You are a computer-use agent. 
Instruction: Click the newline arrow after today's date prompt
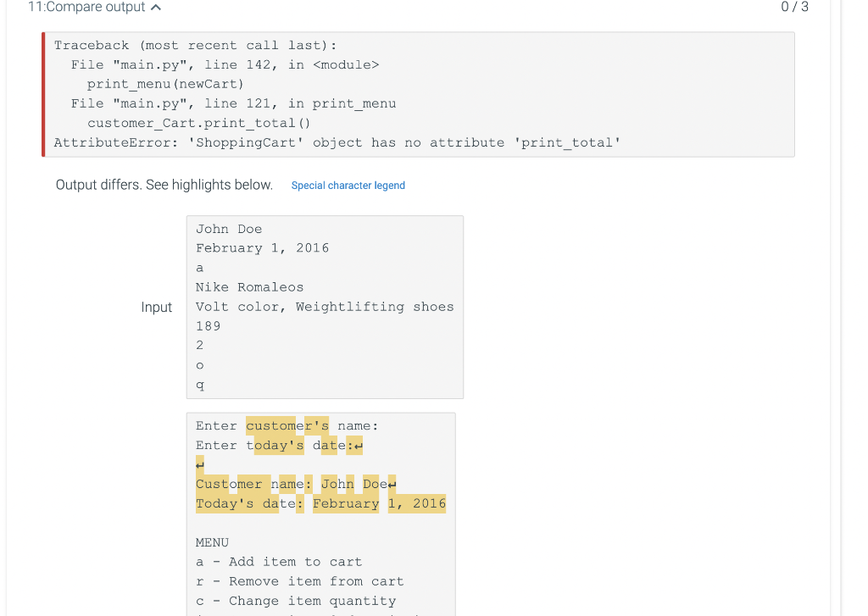pyautogui.click(x=358, y=444)
